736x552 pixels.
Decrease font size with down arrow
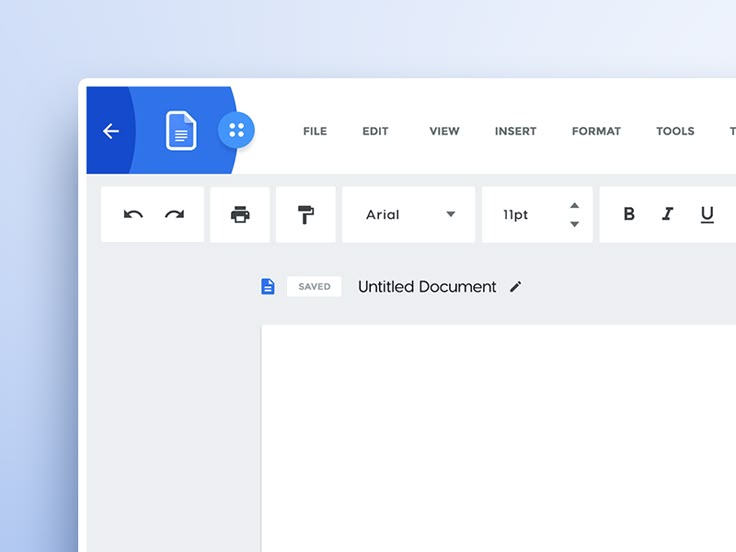coord(574,224)
